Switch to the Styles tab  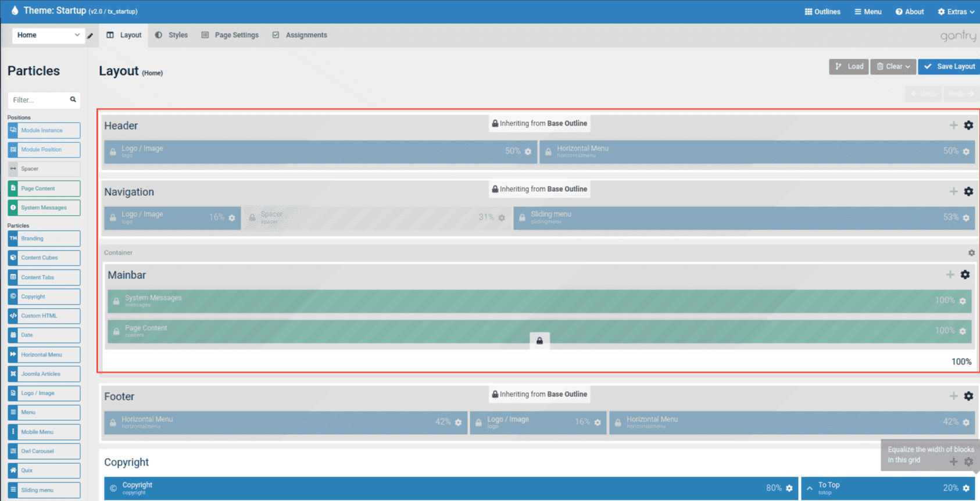171,35
